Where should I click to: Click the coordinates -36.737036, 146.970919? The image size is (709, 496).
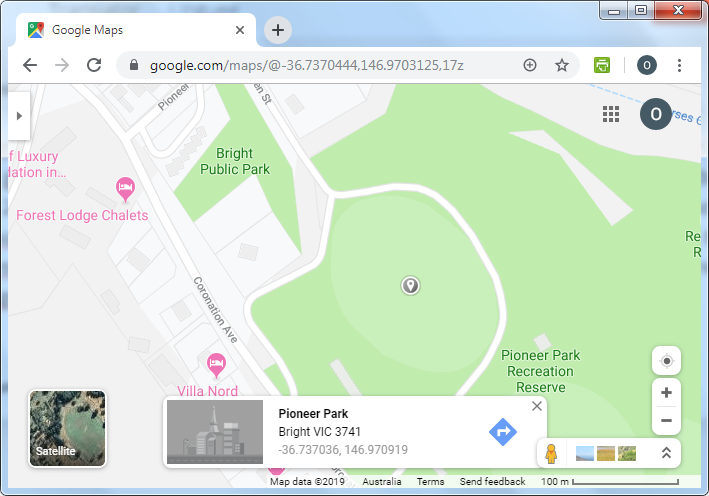pos(343,450)
